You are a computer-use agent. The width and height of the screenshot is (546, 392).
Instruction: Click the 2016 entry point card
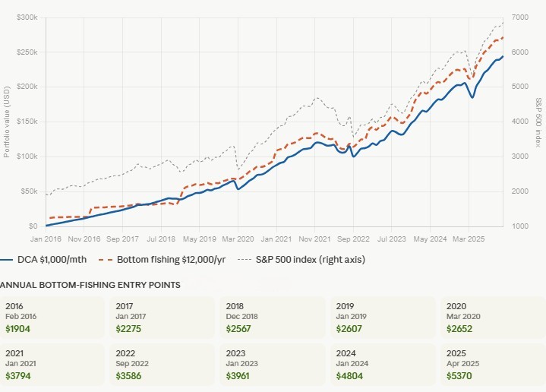[x=52, y=318]
